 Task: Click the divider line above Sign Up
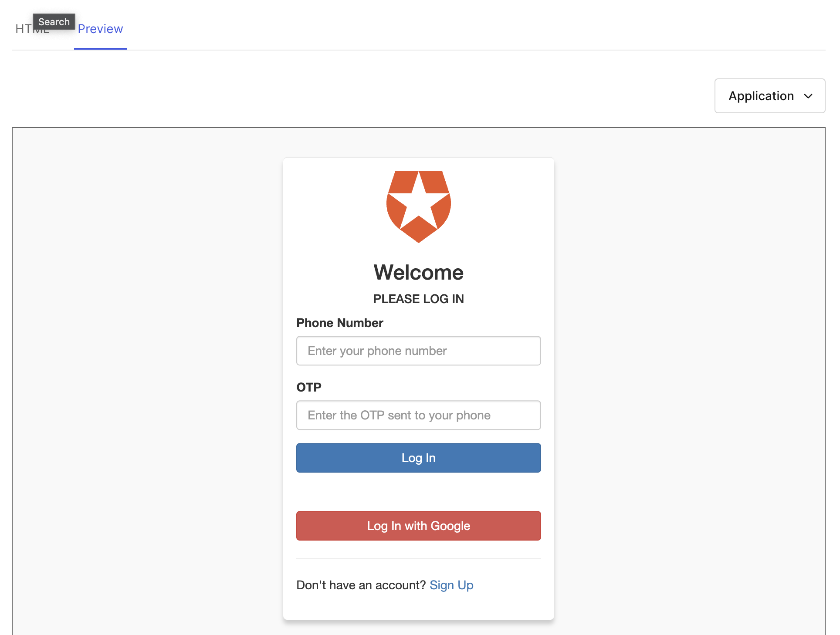418,558
